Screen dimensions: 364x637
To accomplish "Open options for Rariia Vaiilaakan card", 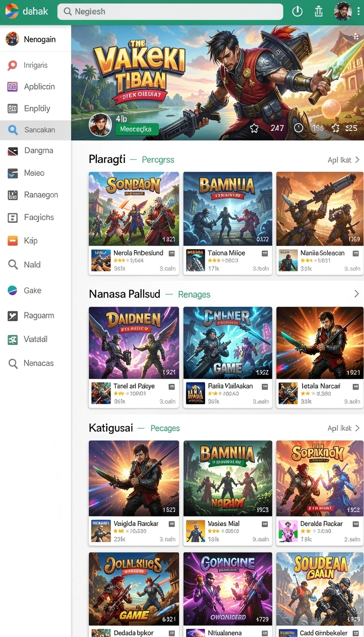I will click(x=264, y=387).
